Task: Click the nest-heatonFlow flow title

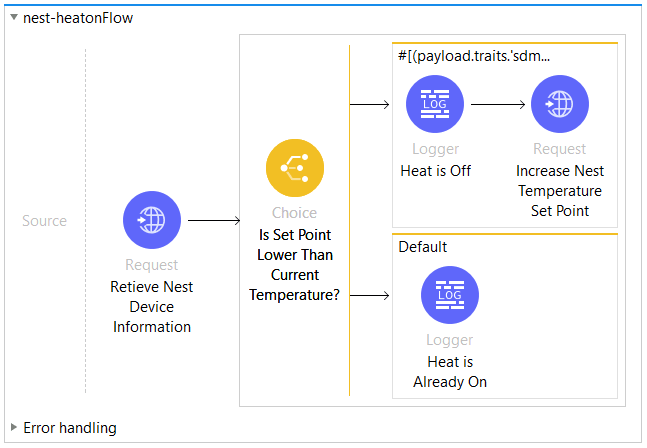Action: tap(78, 18)
